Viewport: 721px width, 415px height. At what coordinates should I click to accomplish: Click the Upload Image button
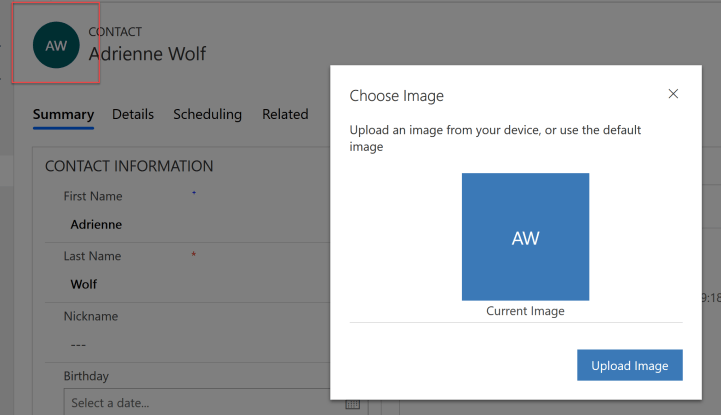[629, 365]
